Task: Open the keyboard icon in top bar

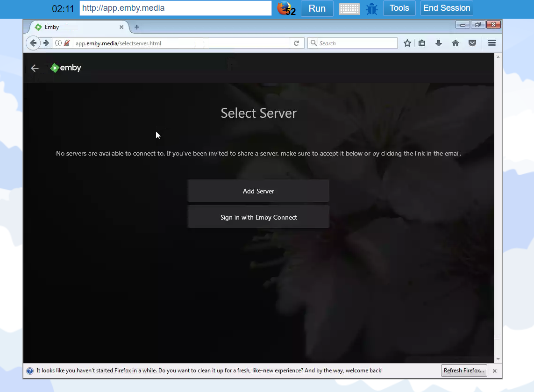Action: pyautogui.click(x=349, y=8)
